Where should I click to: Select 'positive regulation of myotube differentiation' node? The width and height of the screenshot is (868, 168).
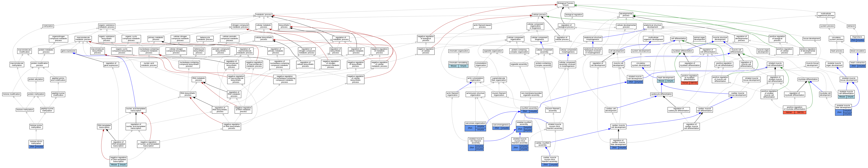(x=794, y=108)
